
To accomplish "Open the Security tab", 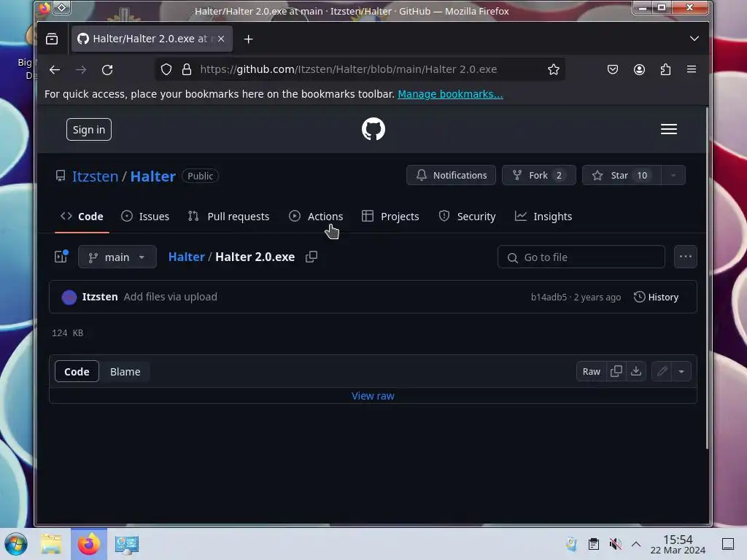I will point(467,216).
